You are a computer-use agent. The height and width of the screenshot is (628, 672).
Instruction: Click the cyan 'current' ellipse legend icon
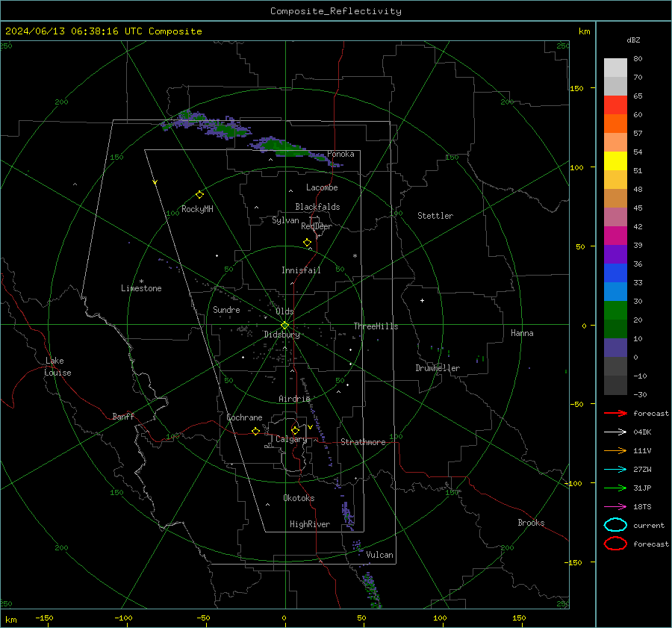pos(615,525)
